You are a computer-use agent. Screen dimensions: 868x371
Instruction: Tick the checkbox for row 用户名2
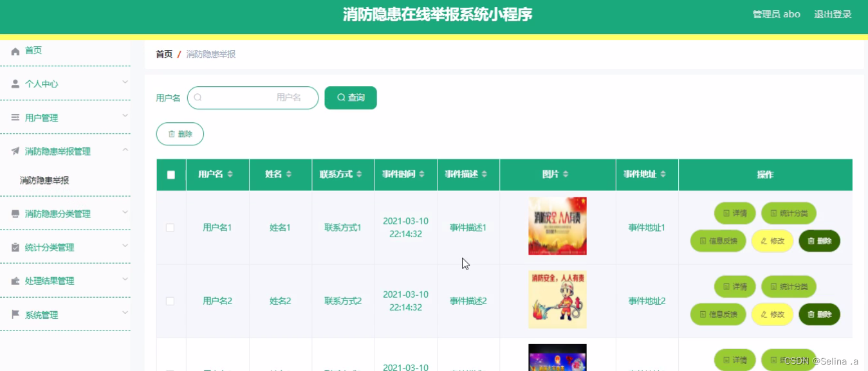pyautogui.click(x=170, y=301)
